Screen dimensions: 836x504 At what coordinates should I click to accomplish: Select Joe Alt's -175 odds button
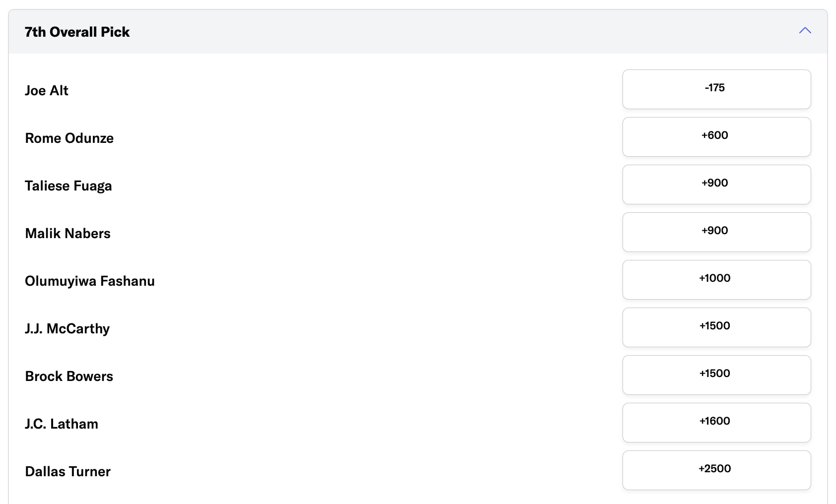point(716,89)
